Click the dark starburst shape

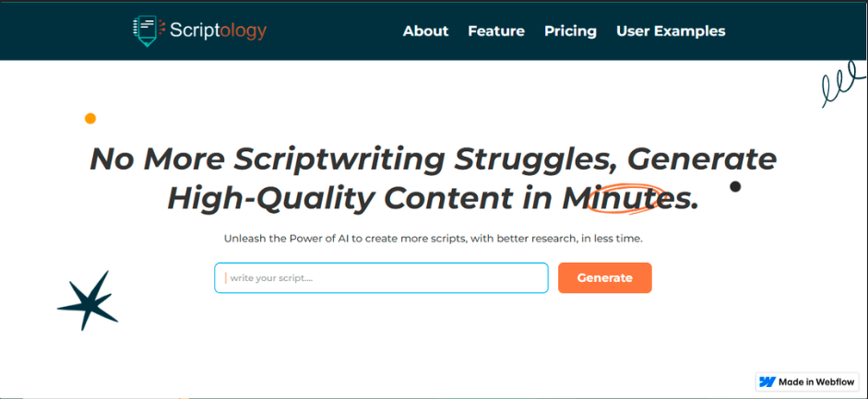[88, 300]
